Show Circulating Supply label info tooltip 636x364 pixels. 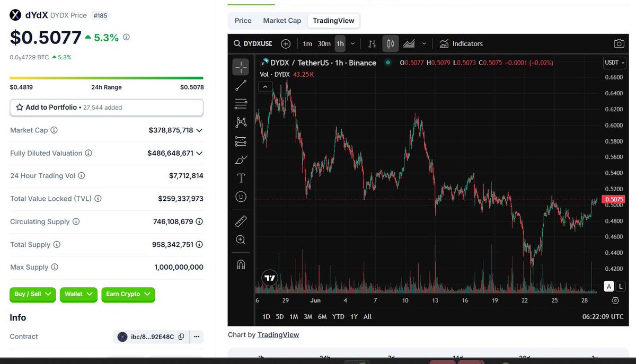click(76, 221)
